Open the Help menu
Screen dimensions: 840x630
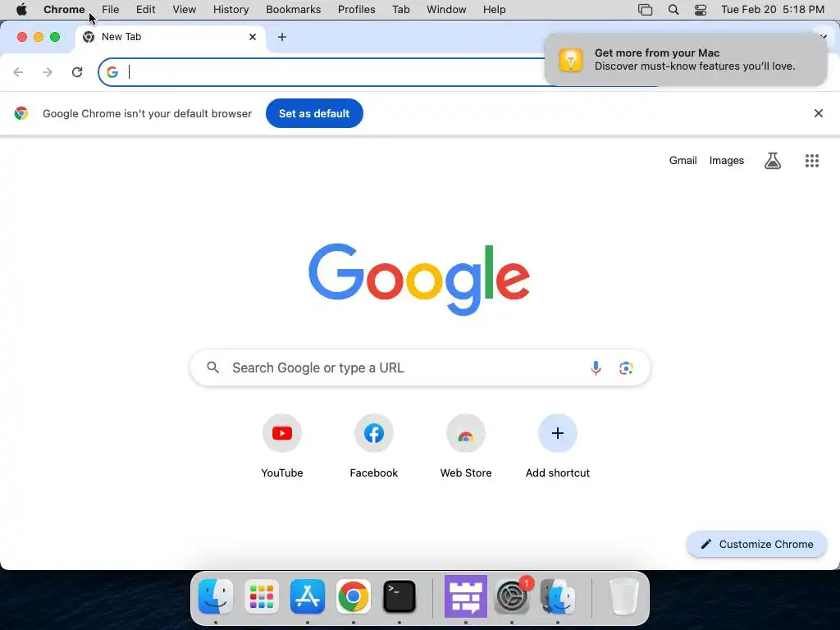tap(494, 10)
